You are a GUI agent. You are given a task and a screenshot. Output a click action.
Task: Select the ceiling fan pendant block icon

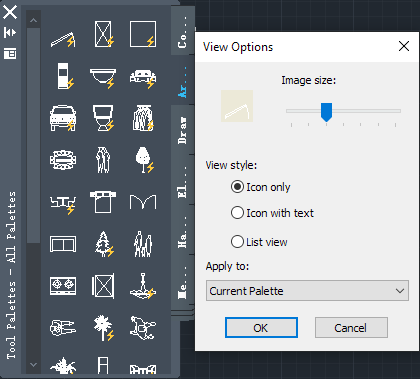[143, 286]
